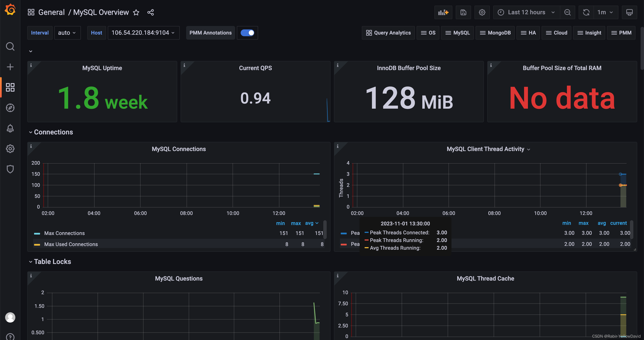This screenshot has width=644, height=340.
Task: Click the General folder breadcrumb
Action: 51,12
